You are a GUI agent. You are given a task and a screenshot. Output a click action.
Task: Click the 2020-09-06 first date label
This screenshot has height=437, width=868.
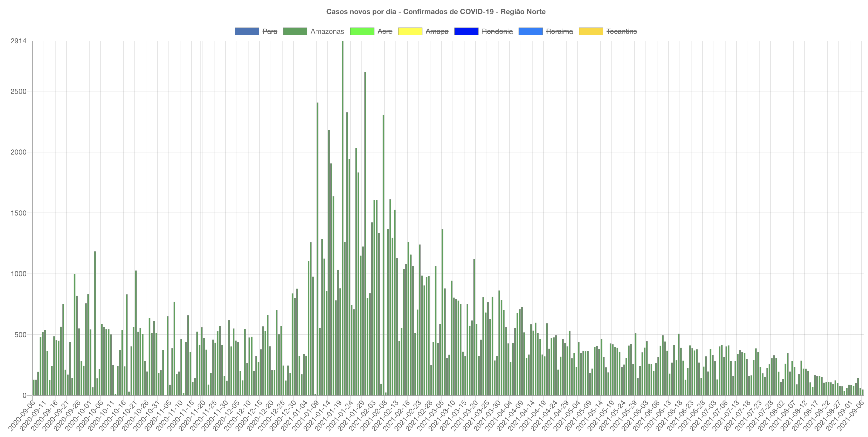(22, 415)
